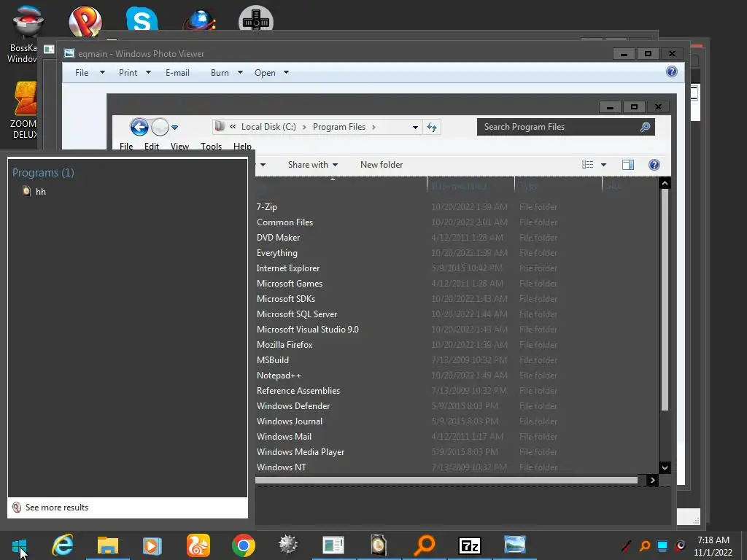Click the taskbar clock 7:18 AM

click(713, 540)
